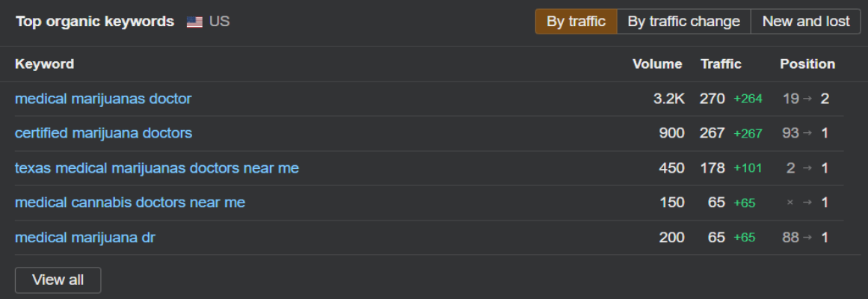This screenshot has width=868, height=299.
Task: Click the +264 traffic change value
Action: (x=748, y=99)
